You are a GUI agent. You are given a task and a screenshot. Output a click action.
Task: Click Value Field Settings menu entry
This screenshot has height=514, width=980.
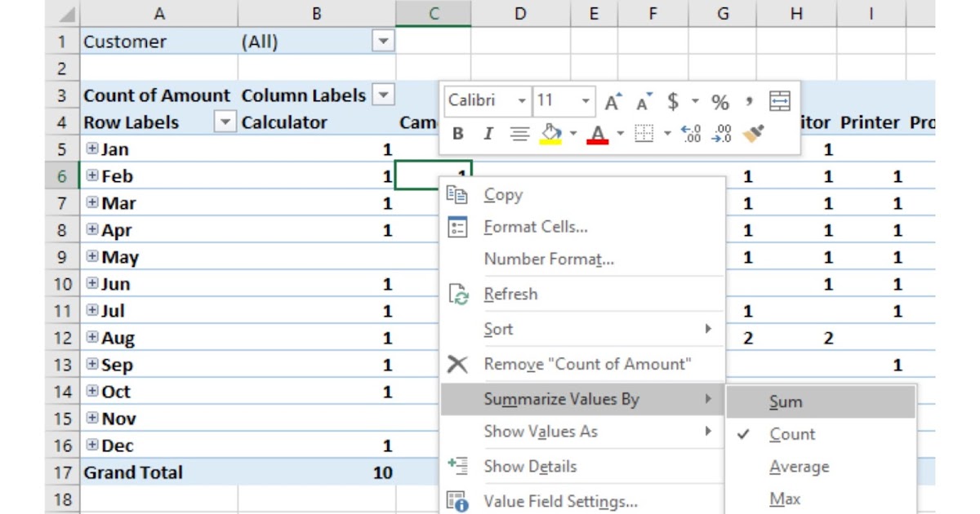(546, 501)
